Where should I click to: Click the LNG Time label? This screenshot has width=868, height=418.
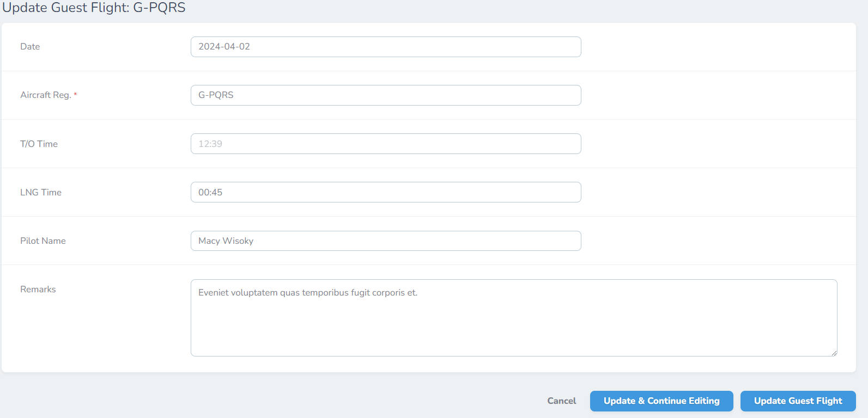41,193
